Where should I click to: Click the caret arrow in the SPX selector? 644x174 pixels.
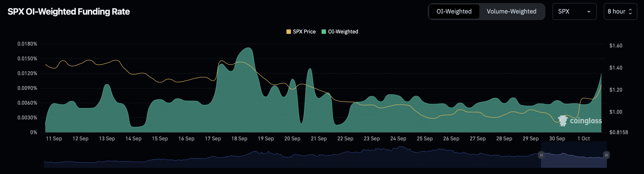pos(589,12)
